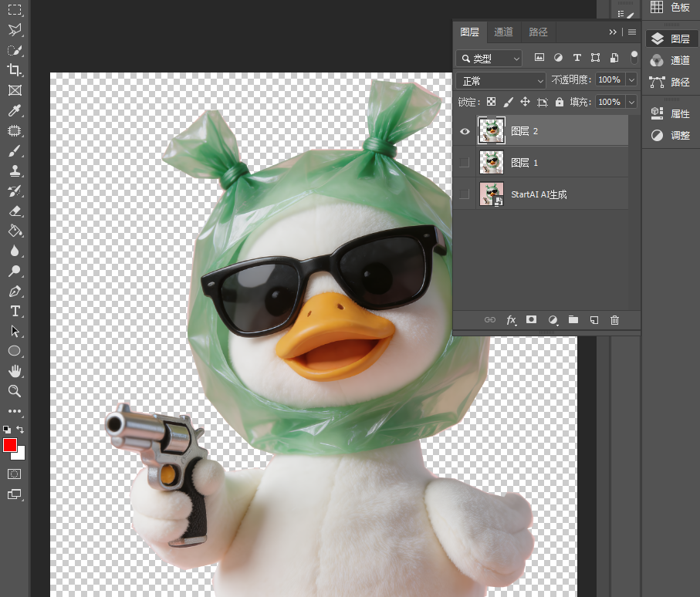Image resolution: width=700 pixels, height=597 pixels.
Task: Select the Blur droplet tool
Action: 15,251
